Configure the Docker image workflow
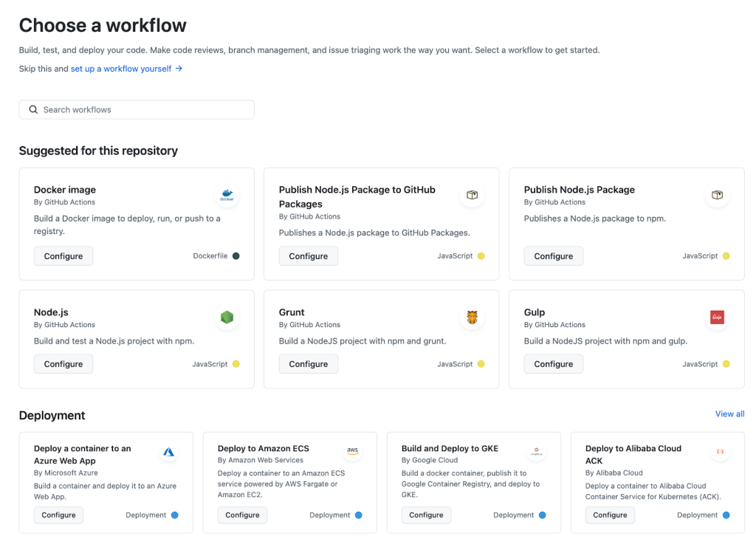756x539 pixels. 63,256
